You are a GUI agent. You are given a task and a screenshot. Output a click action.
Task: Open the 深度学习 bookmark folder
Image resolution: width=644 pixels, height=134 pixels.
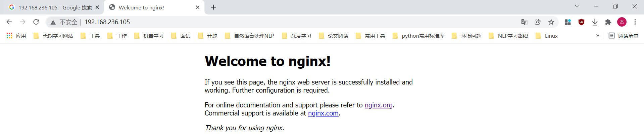click(297, 36)
